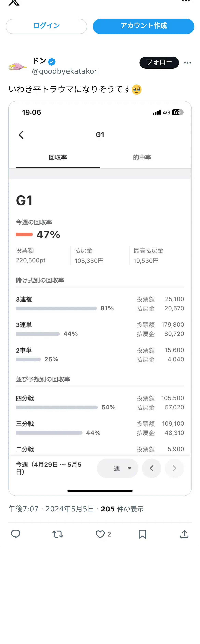This screenshot has height=644, width=200.
Task: Click the reply speech bubble icon
Action: pos(16,534)
